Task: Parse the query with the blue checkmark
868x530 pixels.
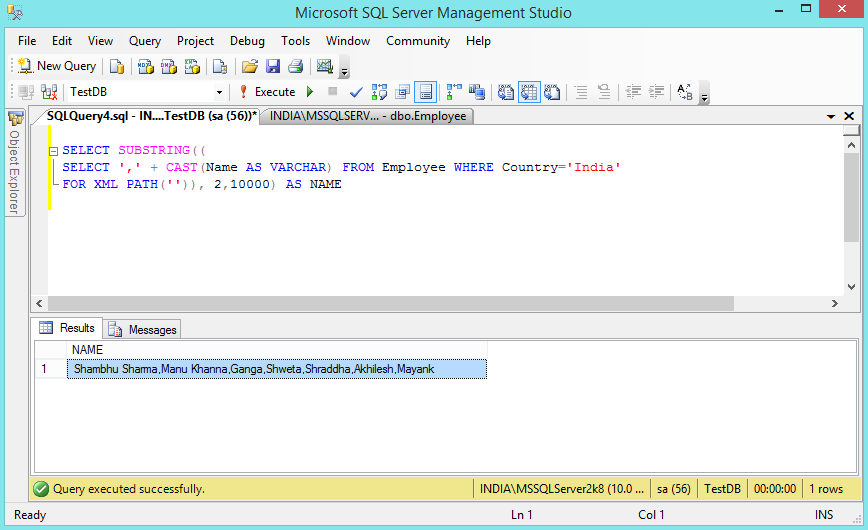Action: coord(356,92)
